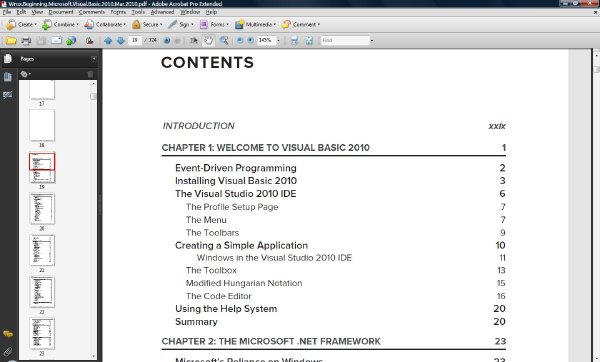Open the Comments panel icon in sidebar
This screenshot has width=600, height=362.
[8, 334]
